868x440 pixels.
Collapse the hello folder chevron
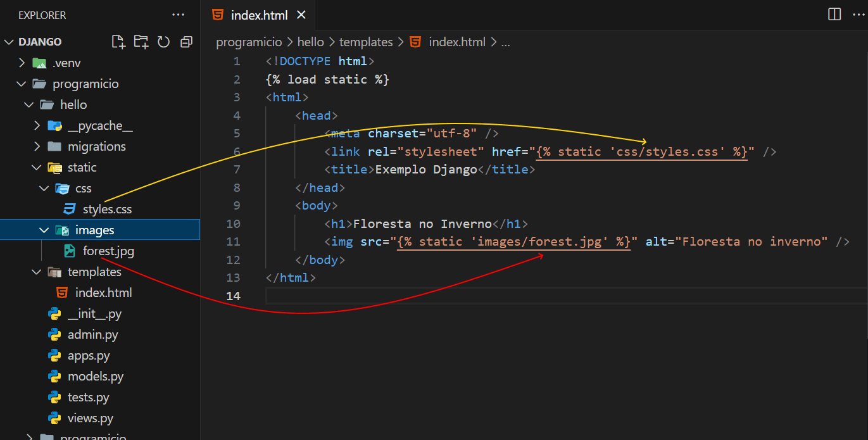[x=29, y=104]
